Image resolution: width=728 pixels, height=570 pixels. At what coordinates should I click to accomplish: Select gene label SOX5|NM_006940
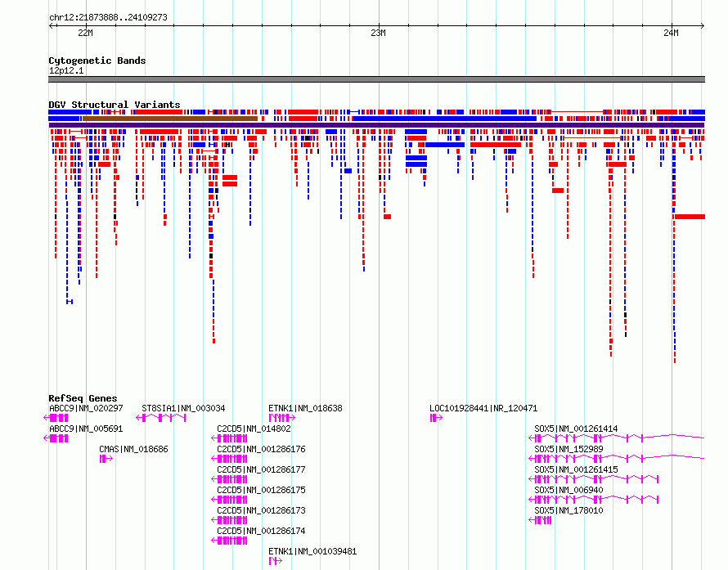(x=568, y=490)
